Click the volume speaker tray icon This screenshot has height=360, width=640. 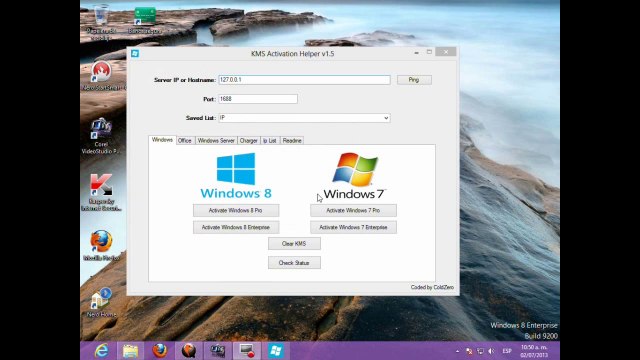[x=491, y=351]
